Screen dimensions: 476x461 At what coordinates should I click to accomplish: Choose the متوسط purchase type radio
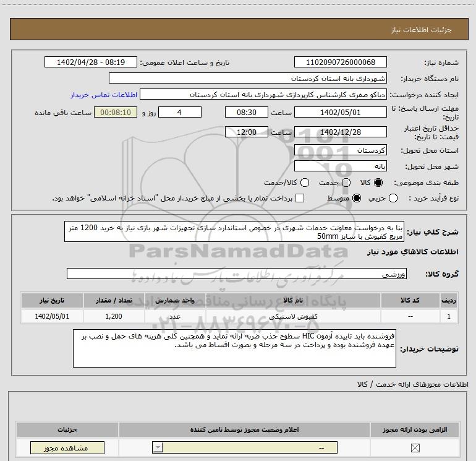[357, 198]
